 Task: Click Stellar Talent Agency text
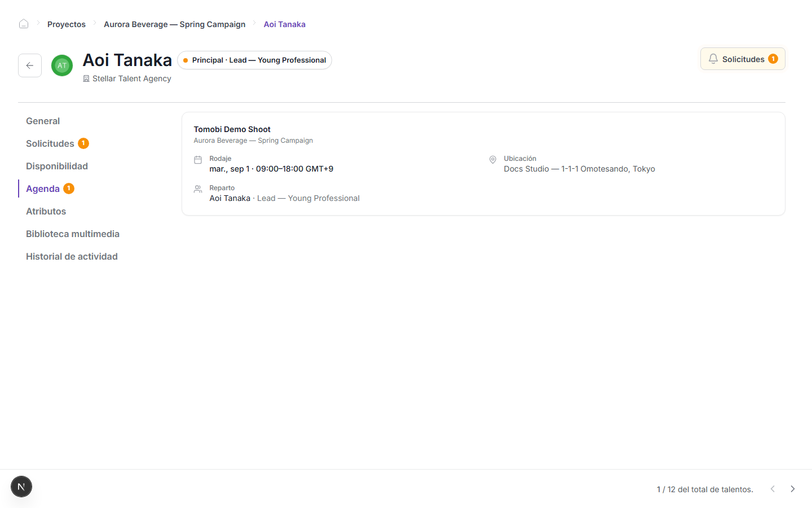[132, 78]
